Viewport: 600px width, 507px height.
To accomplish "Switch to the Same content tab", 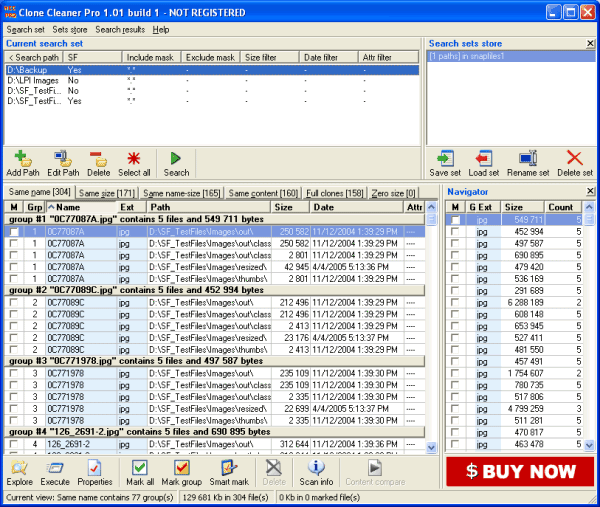I will point(262,193).
